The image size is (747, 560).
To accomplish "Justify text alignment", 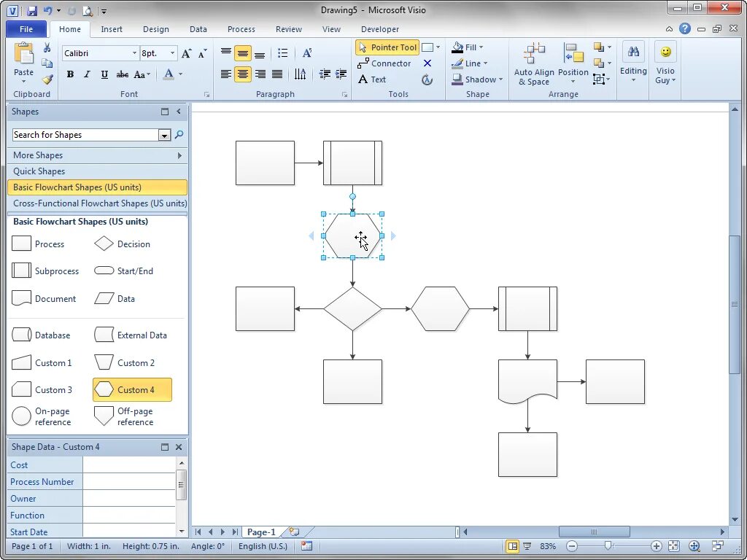I will click(276, 74).
